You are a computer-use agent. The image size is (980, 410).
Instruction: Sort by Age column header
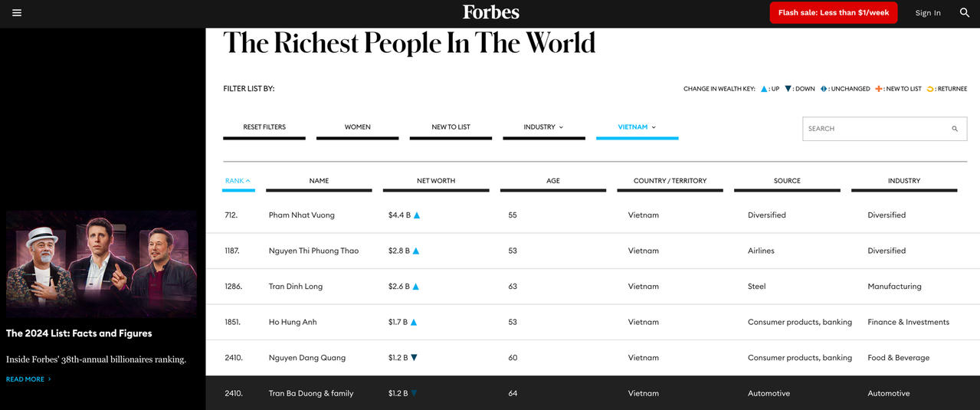(552, 181)
